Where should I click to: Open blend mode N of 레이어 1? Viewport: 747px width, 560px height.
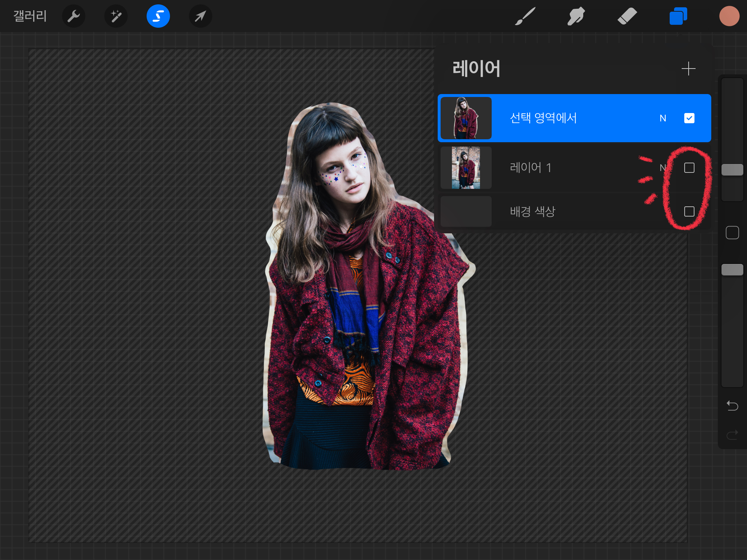663,168
